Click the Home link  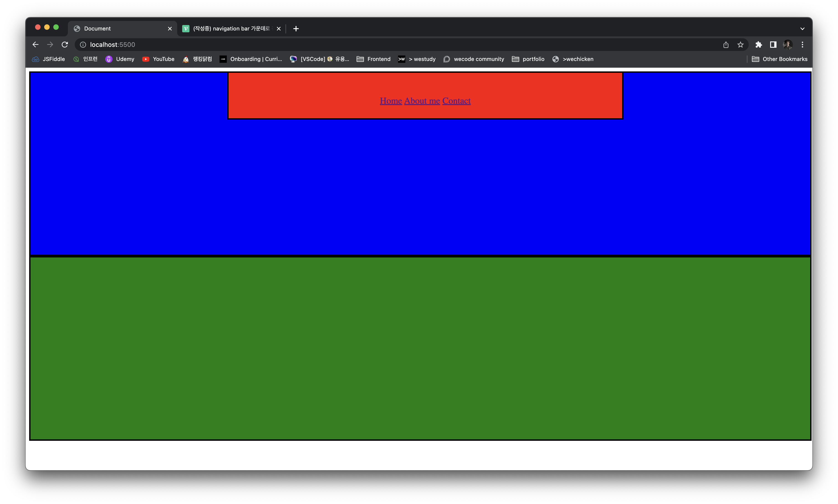click(x=391, y=101)
